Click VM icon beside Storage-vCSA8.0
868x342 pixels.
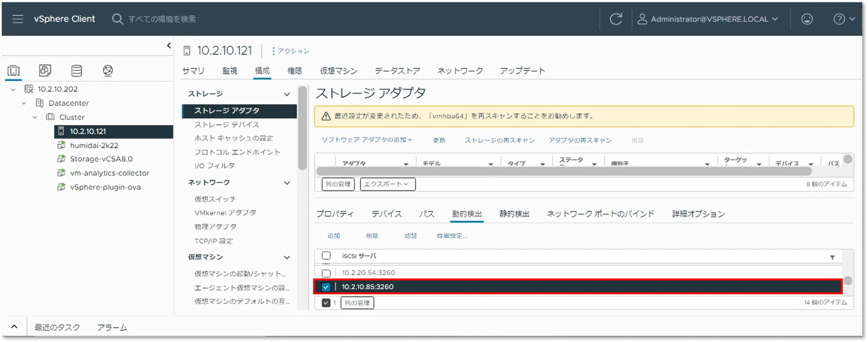click(x=61, y=158)
